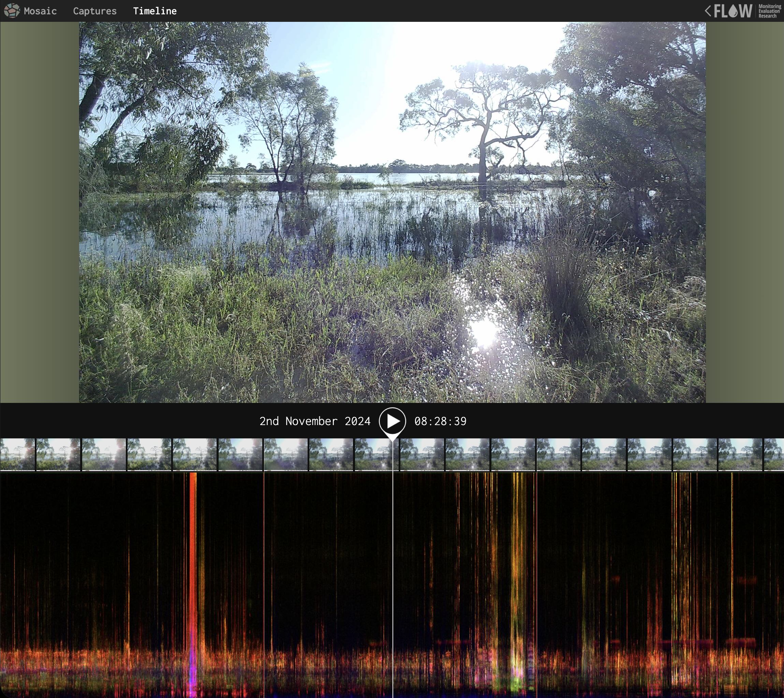Image resolution: width=784 pixels, height=698 pixels.
Task: Select the thumbnail immediately right of playhead
Action: tap(421, 454)
